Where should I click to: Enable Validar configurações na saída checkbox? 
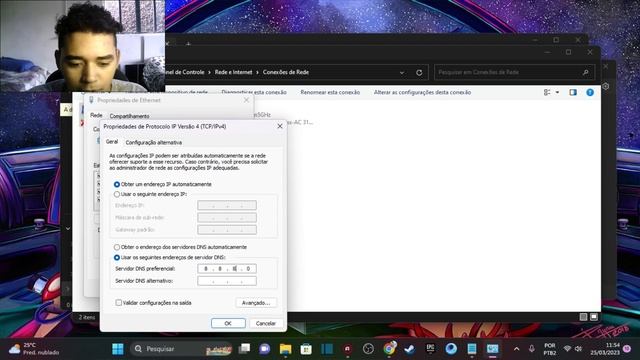point(118,303)
